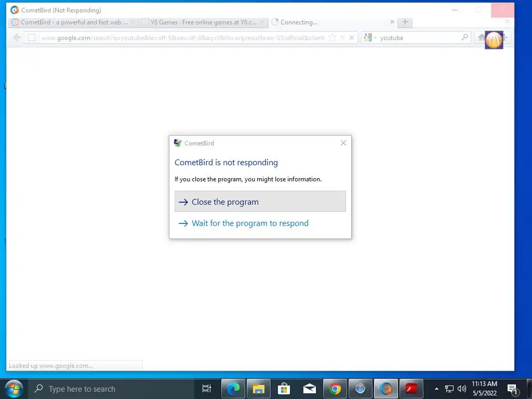Viewport: 532px width, 399px height.
Task: Open File Explorer from the taskbar
Action: (259, 389)
